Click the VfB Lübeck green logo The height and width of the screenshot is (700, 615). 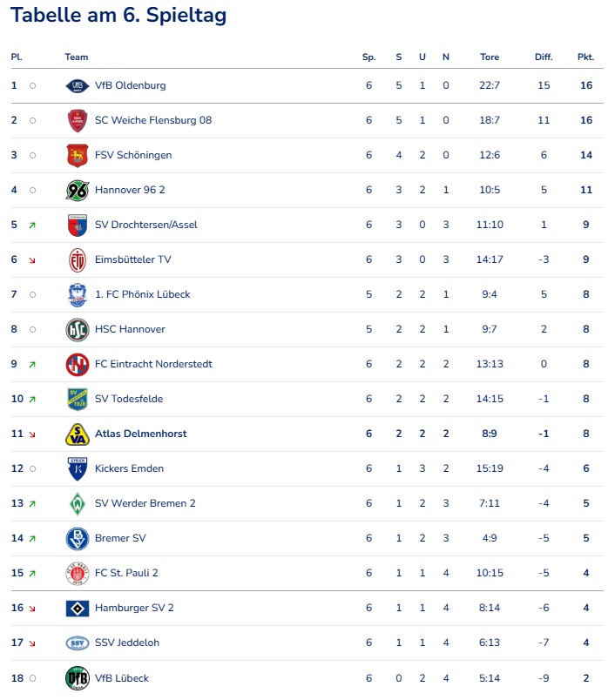point(78,678)
